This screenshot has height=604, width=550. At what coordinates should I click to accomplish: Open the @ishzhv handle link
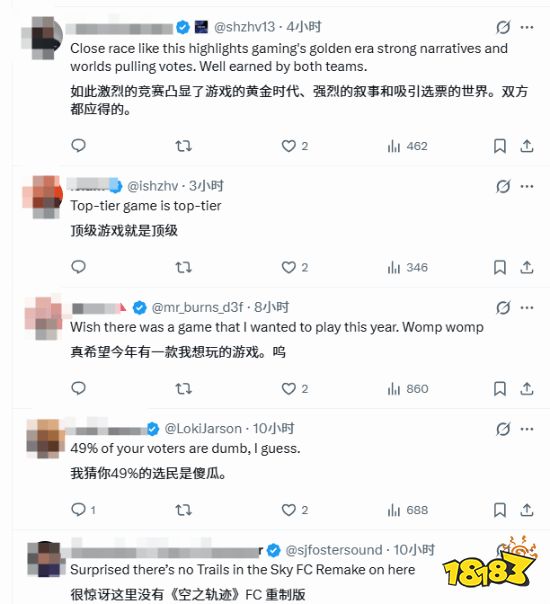pyautogui.click(x=153, y=186)
